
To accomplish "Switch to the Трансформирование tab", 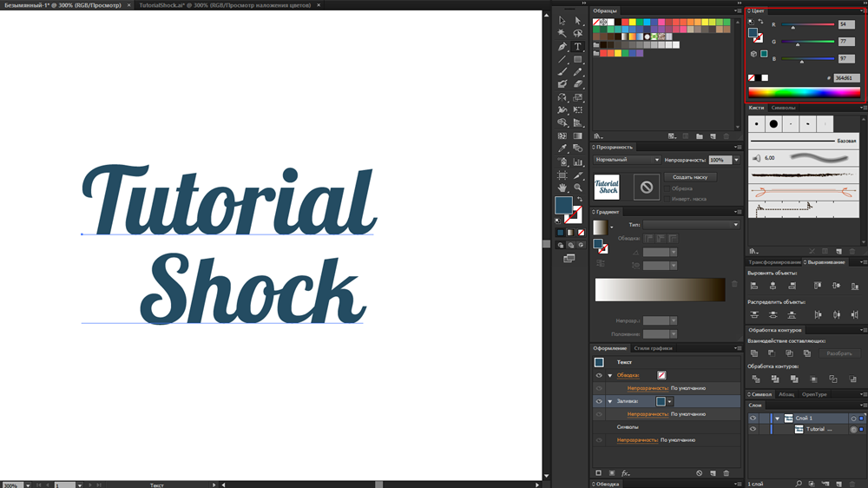I will click(x=774, y=262).
